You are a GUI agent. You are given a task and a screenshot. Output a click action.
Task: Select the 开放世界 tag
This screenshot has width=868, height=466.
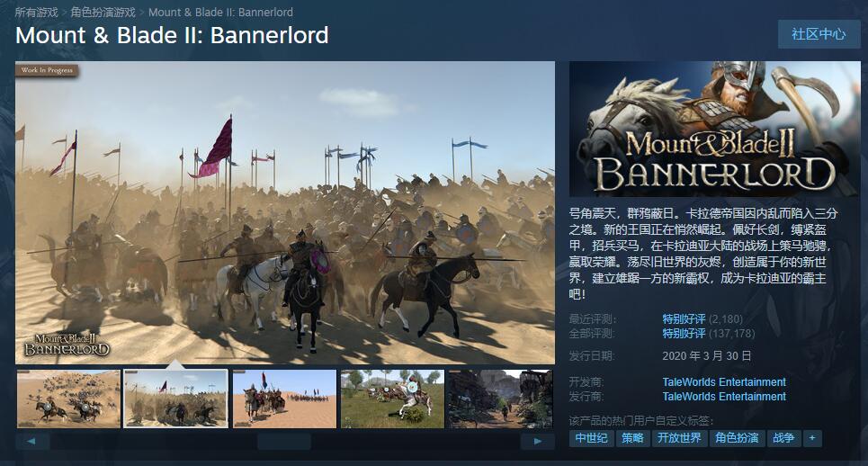pyautogui.click(x=679, y=438)
